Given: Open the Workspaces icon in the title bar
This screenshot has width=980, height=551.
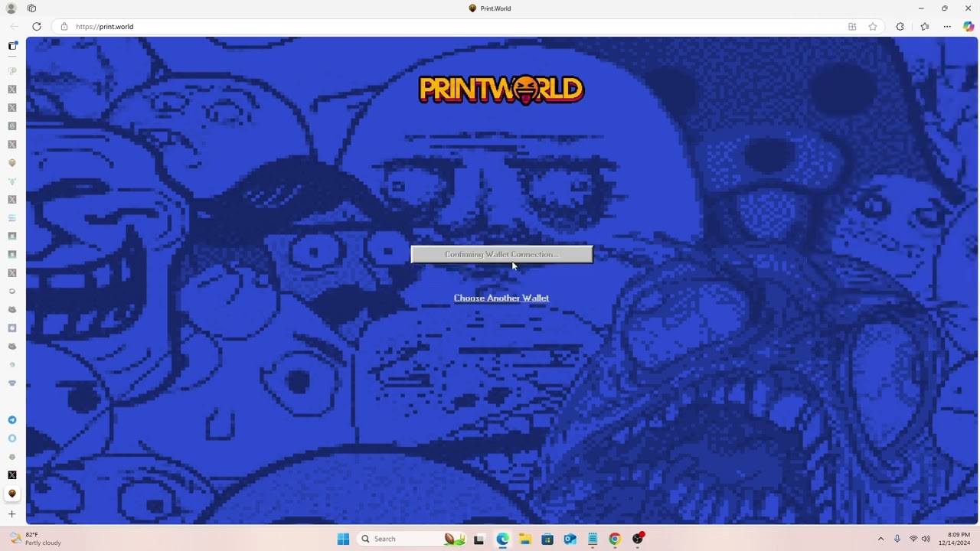Looking at the screenshot, I should pos(31,8).
